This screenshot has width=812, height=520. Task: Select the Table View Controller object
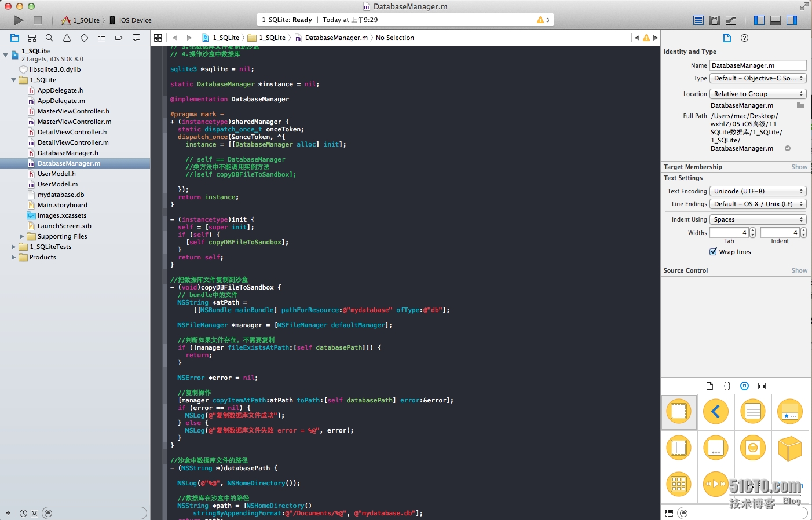[x=753, y=412]
